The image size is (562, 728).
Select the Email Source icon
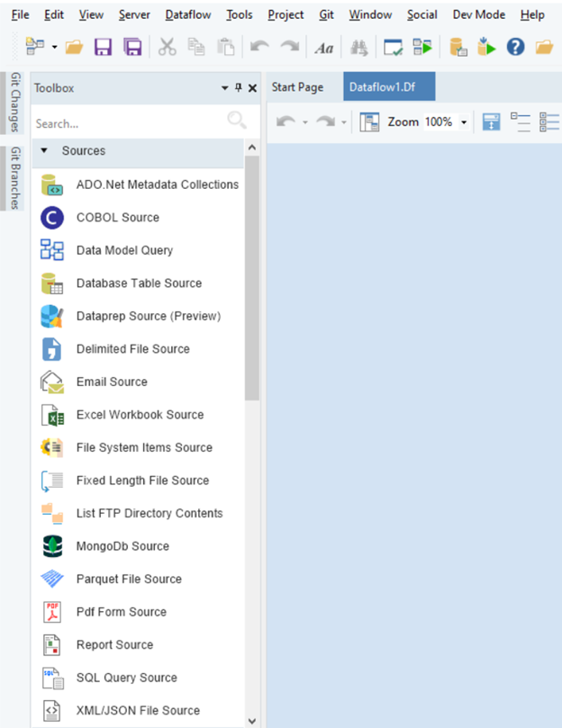[x=52, y=382]
